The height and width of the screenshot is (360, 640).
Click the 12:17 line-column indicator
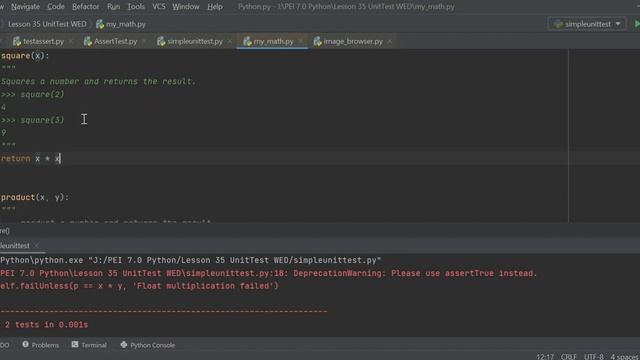(x=545, y=357)
